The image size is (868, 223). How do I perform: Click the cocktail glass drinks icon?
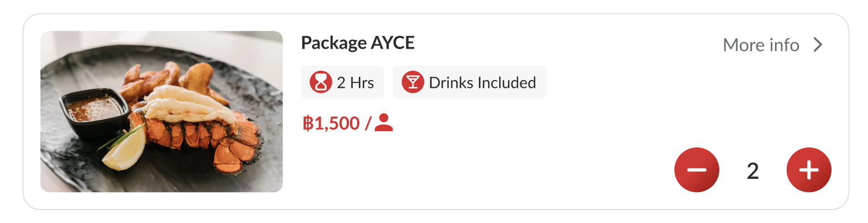pos(412,82)
